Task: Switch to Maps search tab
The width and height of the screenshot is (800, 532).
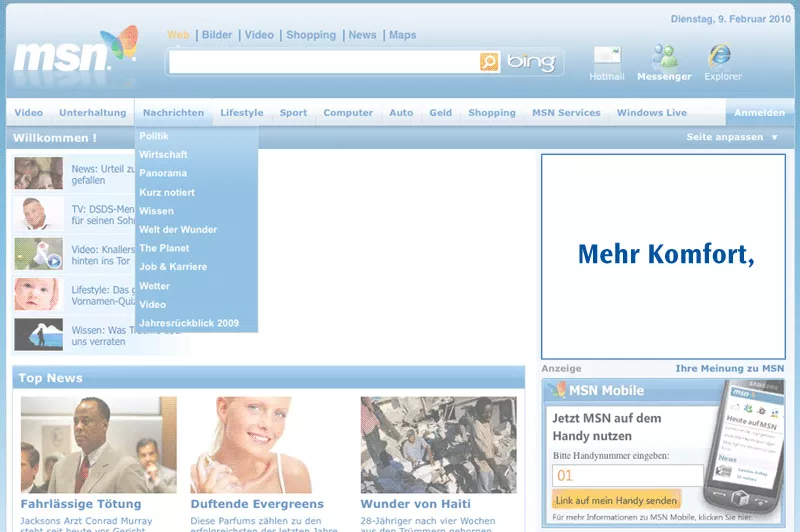Action: point(403,35)
